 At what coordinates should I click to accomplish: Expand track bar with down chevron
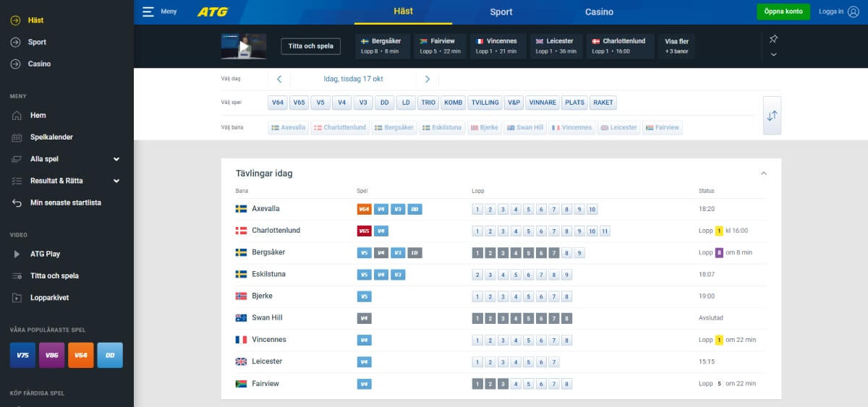click(x=773, y=54)
